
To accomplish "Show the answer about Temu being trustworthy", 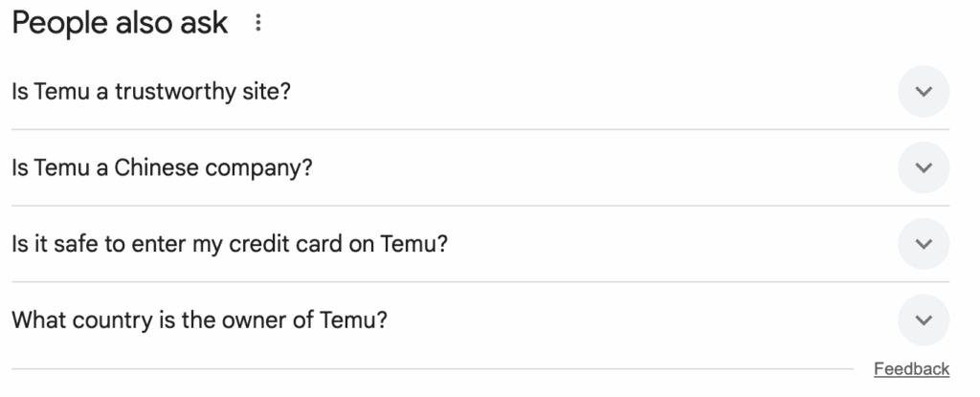I will point(480,91).
